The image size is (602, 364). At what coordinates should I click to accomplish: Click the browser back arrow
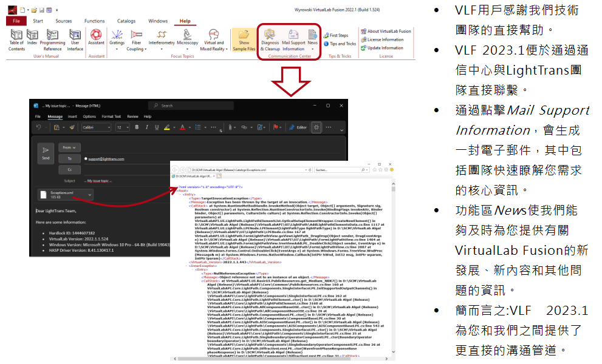pyautogui.click(x=175, y=169)
